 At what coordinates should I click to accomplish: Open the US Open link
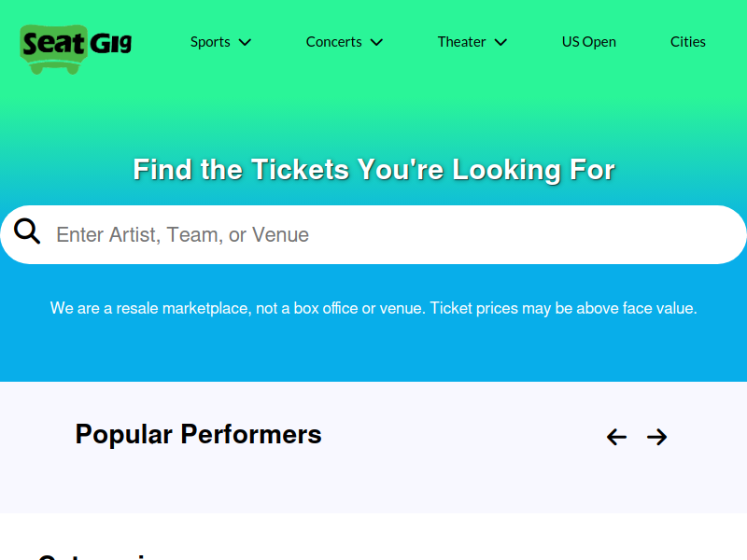pyautogui.click(x=589, y=42)
